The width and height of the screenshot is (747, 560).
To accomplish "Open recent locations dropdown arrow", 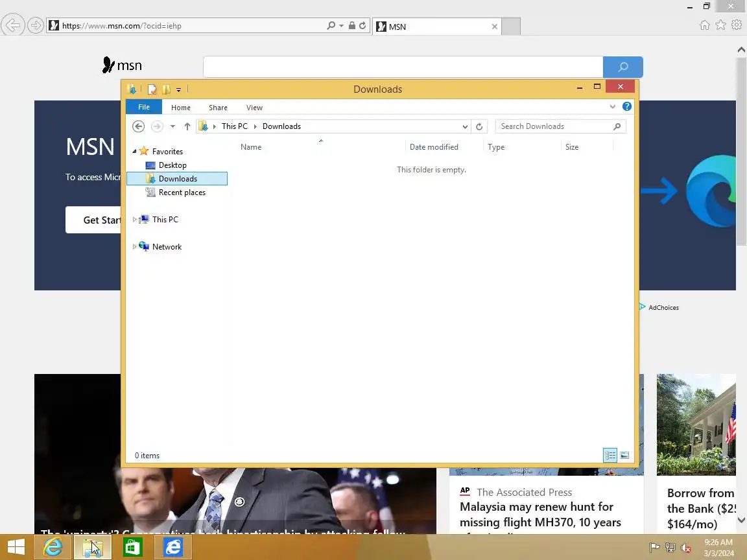I will [172, 126].
